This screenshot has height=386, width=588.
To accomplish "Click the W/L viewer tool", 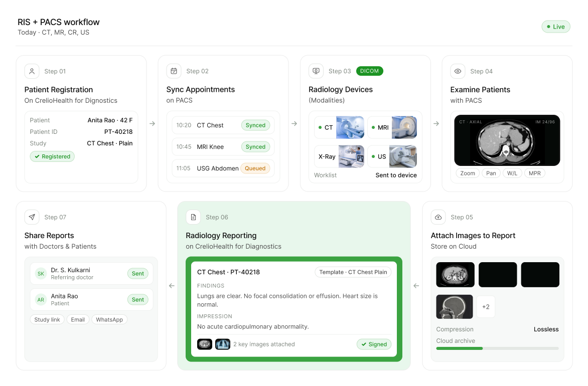I will (512, 173).
